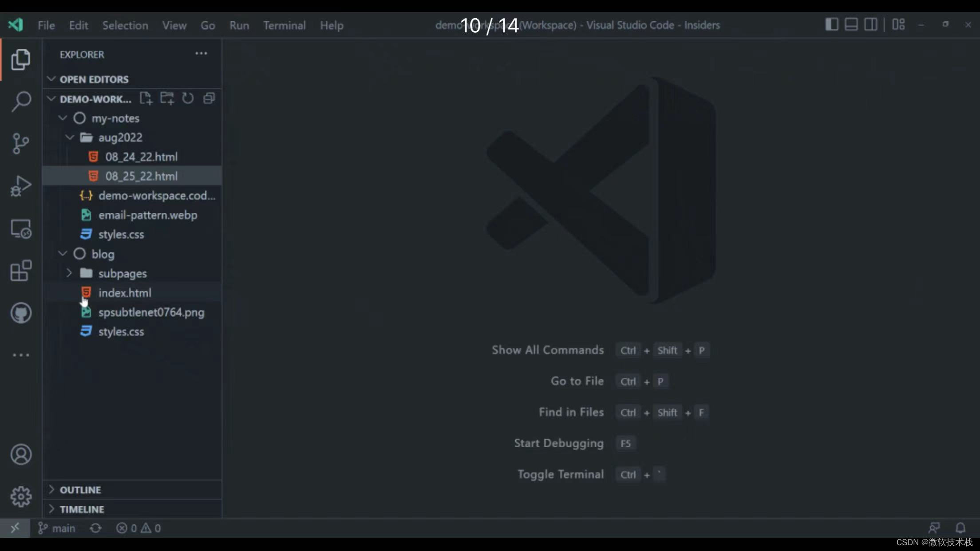This screenshot has height=551, width=980.
Task: Click the New Folder icon in explorer header
Action: (167, 98)
